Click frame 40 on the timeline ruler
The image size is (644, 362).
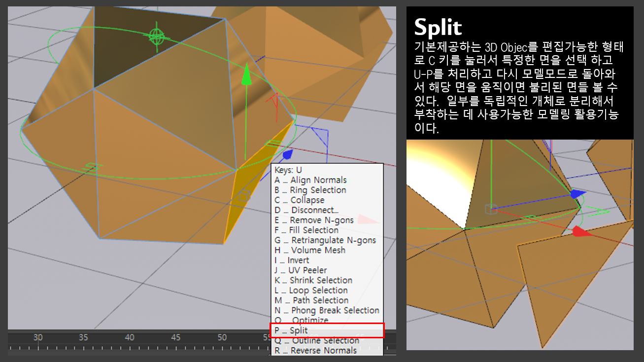[x=130, y=337]
